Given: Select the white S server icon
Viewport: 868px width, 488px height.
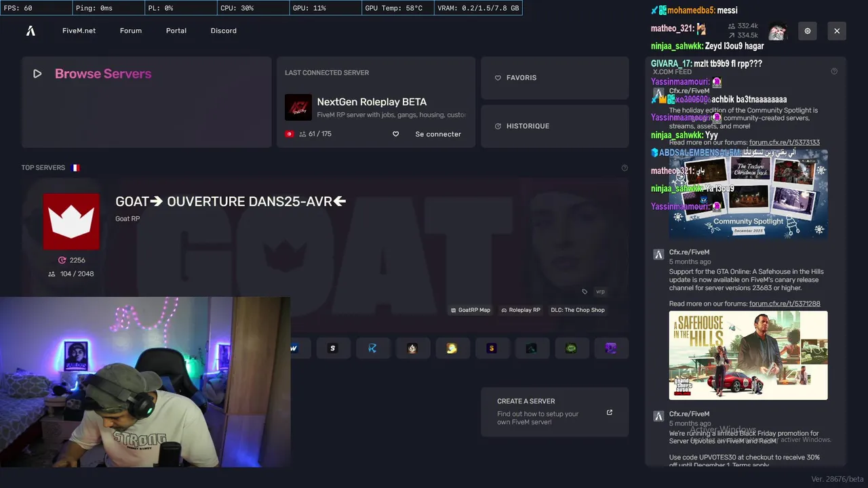Looking at the screenshot, I should tap(332, 348).
